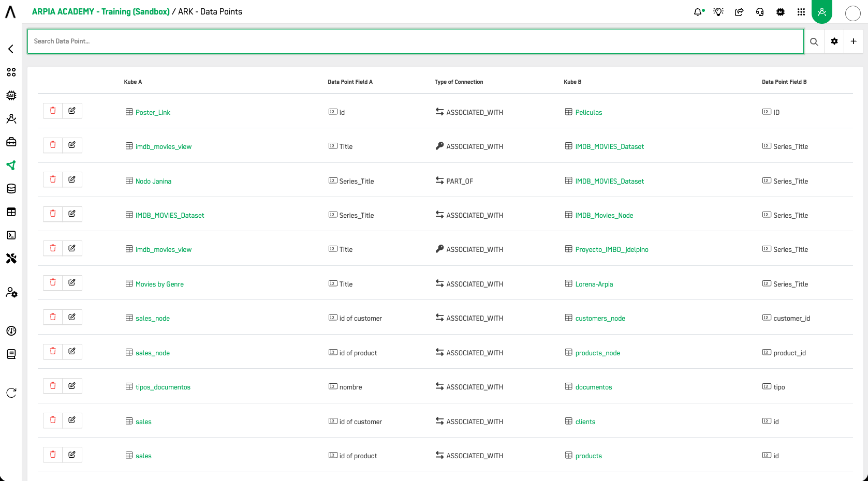
Task: Collapse sidebar with back chevron
Action: pos(11,49)
